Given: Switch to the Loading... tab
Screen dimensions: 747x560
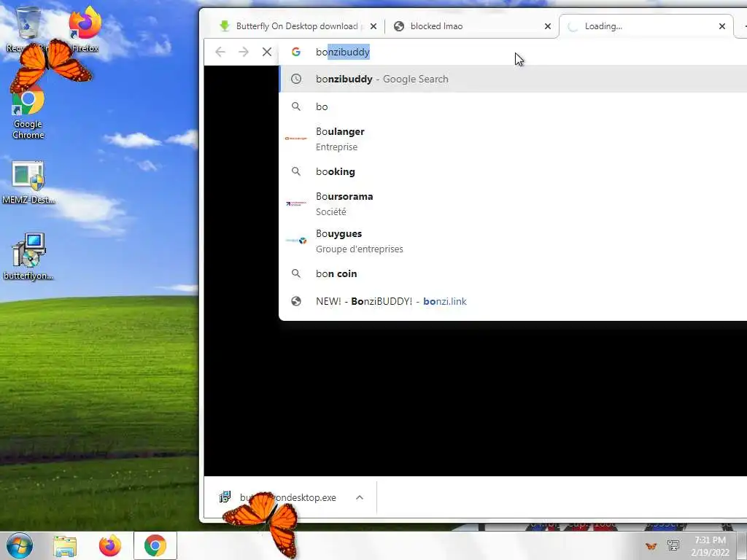Looking at the screenshot, I should click(646, 26).
